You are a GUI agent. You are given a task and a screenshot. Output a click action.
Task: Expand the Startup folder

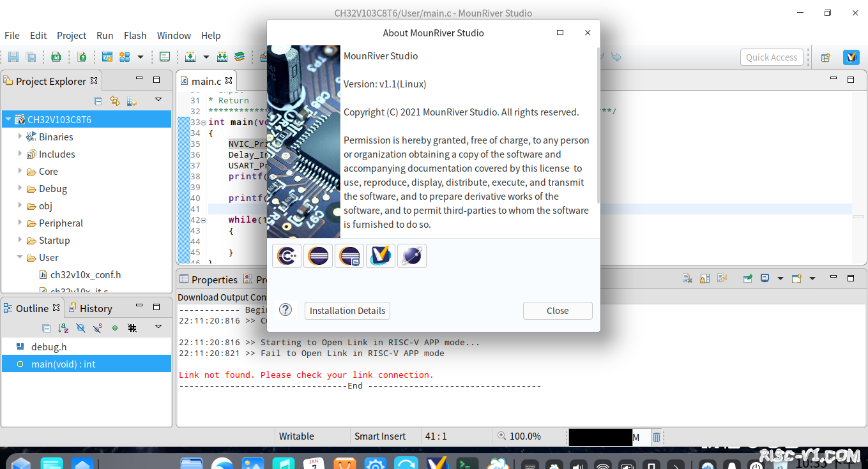[x=20, y=240]
